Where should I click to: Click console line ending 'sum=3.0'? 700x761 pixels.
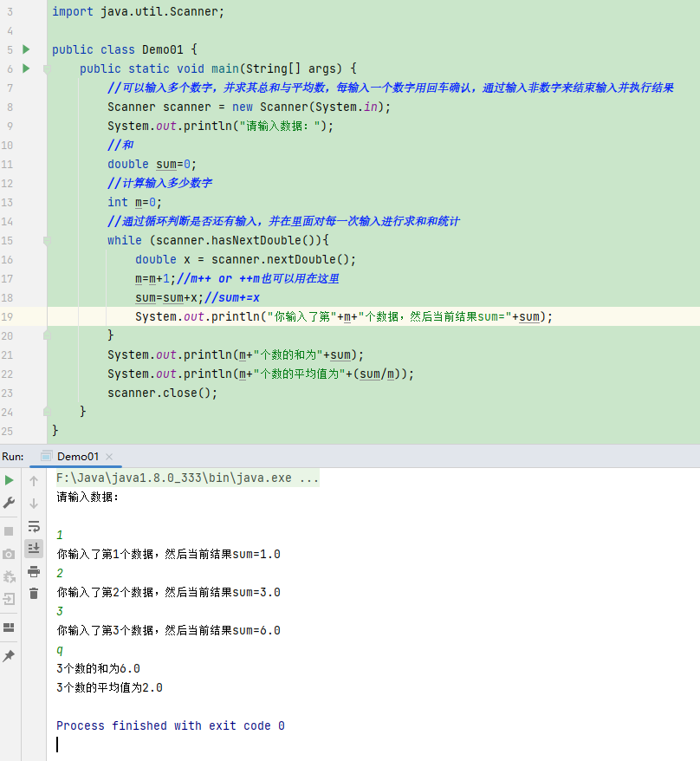tap(168, 592)
